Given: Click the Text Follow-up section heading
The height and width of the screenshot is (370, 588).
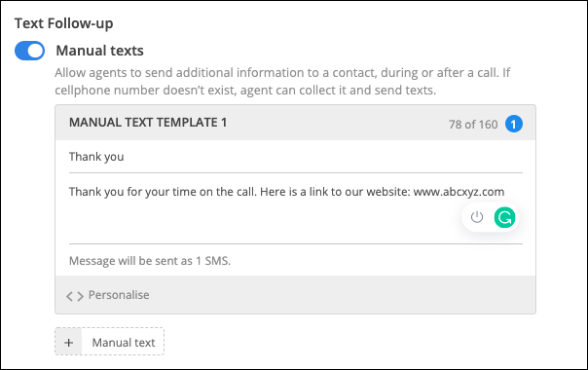Looking at the screenshot, I should coord(63,23).
